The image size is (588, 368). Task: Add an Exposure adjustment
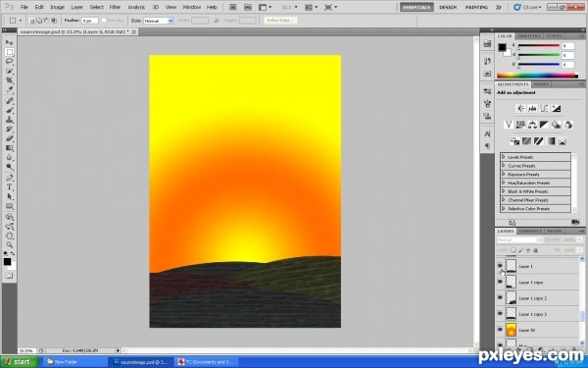(556, 109)
